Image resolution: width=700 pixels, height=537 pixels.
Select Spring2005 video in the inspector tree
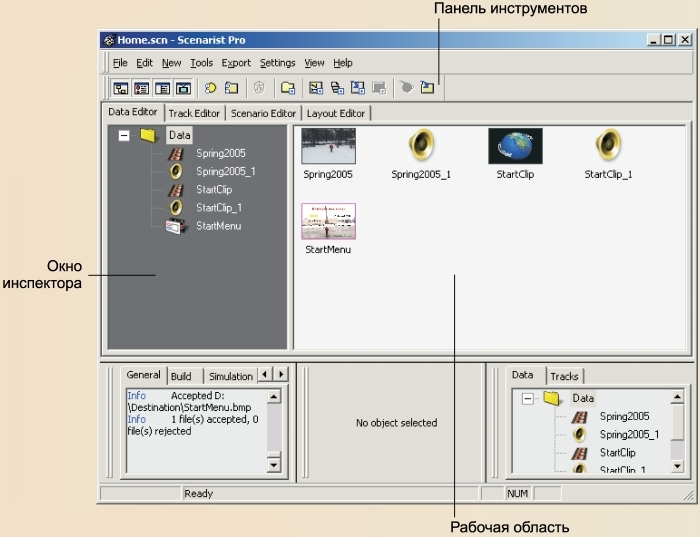221,154
